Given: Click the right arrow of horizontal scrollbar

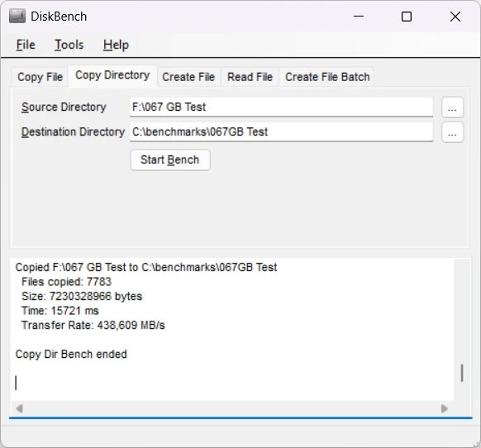Looking at the screenshot, I should [444, 408].
